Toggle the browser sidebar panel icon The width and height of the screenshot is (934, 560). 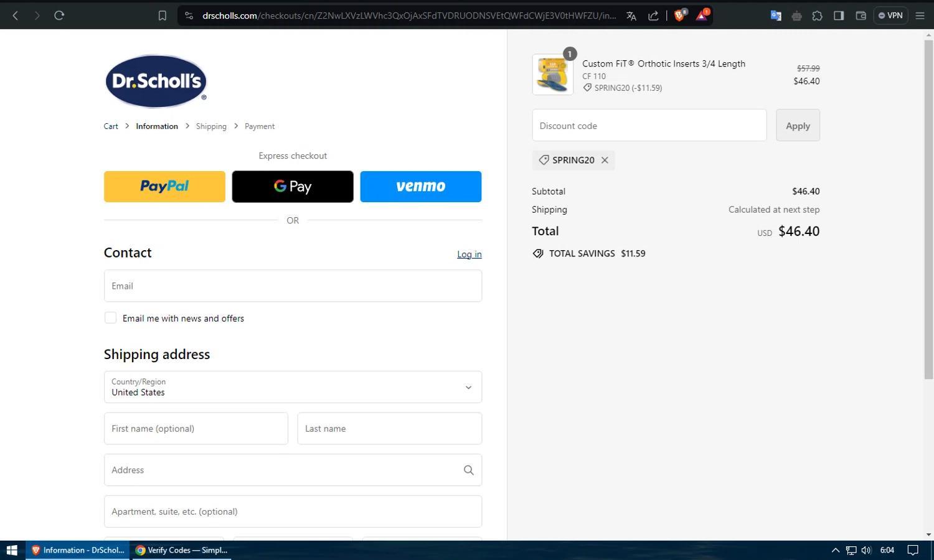[x=839, y=16]
